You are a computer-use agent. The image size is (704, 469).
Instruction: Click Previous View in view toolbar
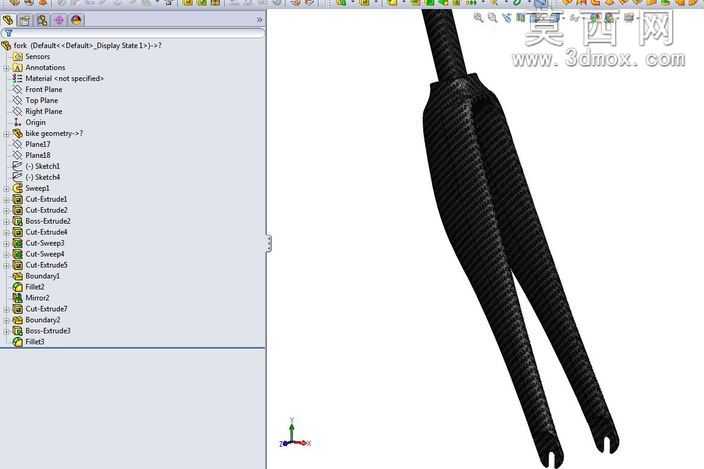[x=507, y=18]
